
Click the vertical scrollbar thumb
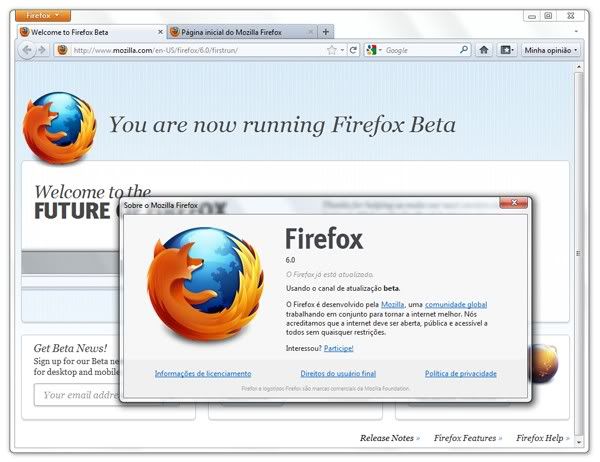(x=579, y=253)
